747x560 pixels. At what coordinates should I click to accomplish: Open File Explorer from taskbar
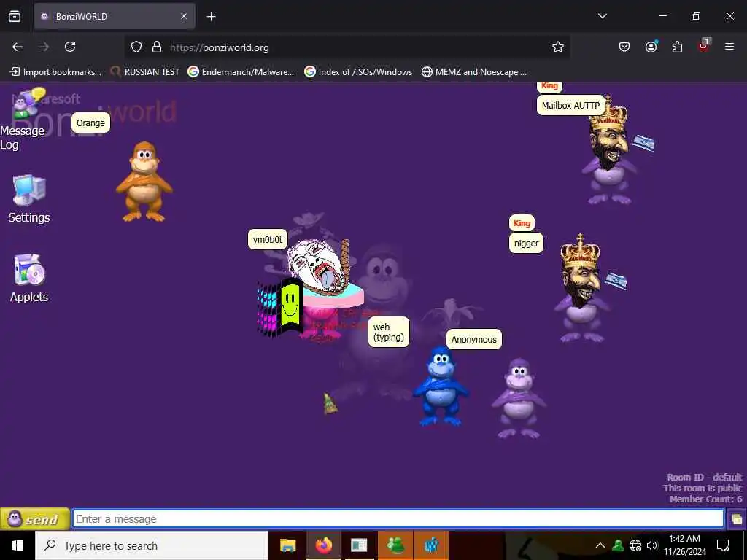[287, 545]
